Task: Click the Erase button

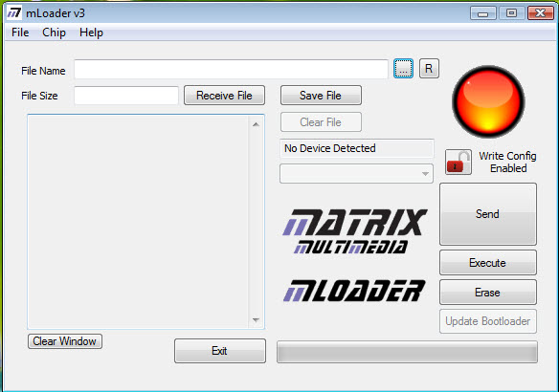Action: [488, 293]
